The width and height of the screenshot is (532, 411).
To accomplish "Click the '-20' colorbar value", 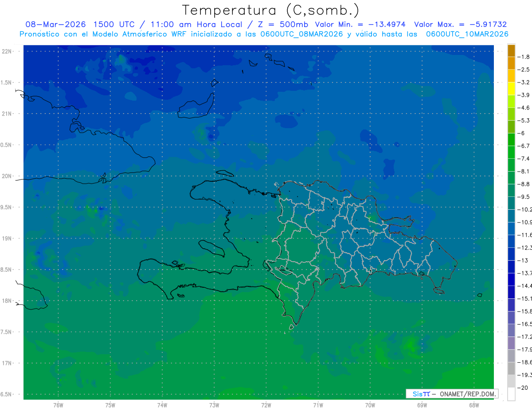I will (523, 388).
